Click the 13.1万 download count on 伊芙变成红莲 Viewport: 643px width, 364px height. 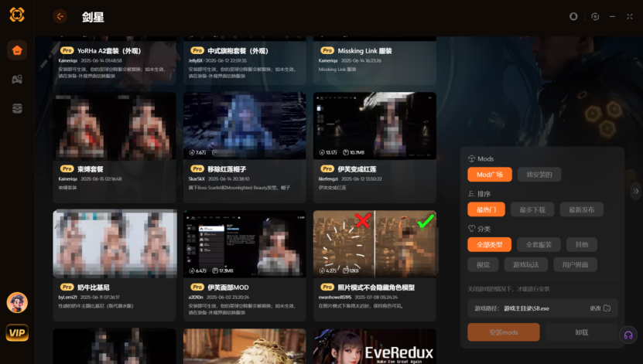tap(328, 152)
